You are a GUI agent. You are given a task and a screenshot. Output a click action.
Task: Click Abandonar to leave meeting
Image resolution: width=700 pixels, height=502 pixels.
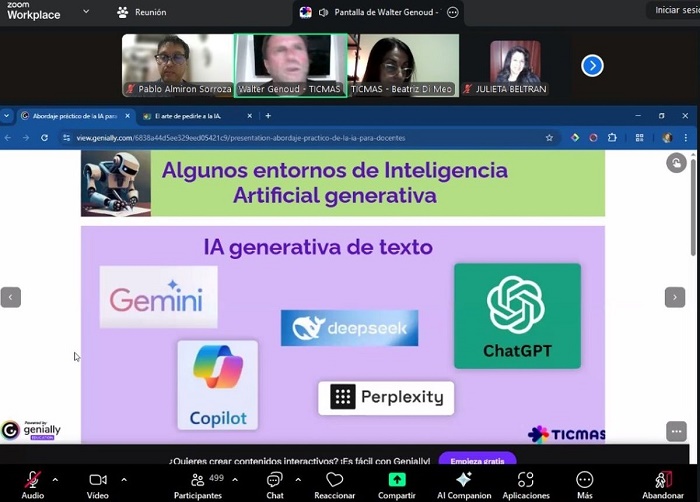click(x=663, y=481)
